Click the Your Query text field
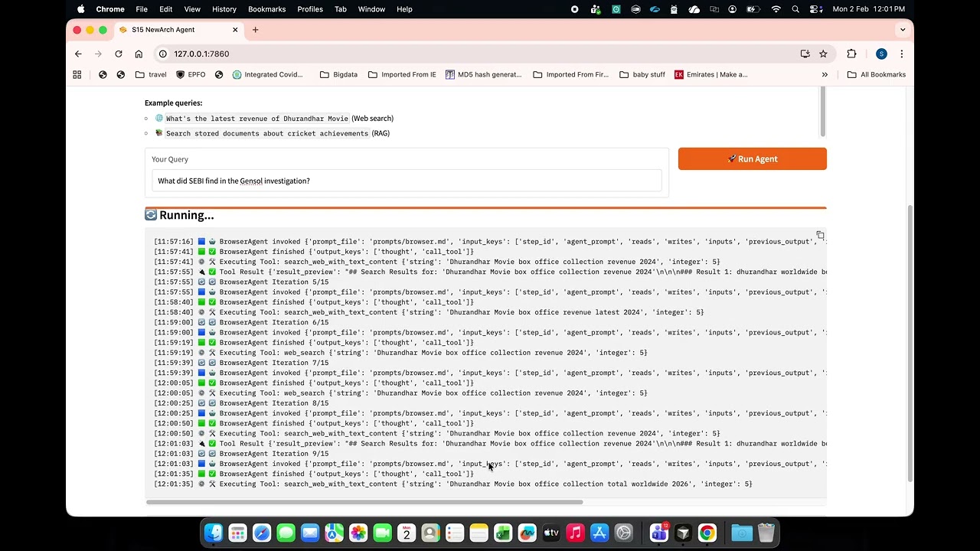 407,181
